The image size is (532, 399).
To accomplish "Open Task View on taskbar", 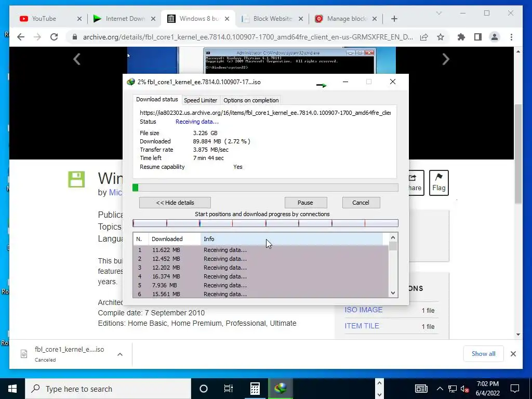I will 229,389.
